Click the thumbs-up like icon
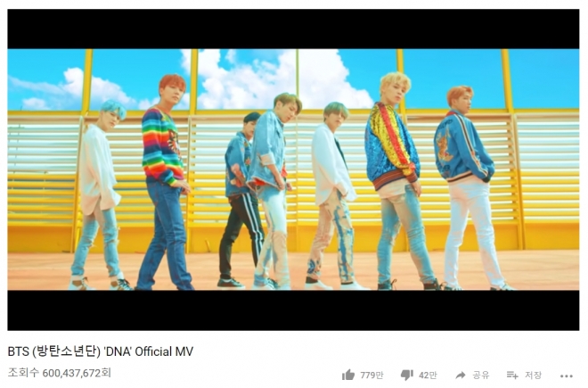 pos(348,375)
